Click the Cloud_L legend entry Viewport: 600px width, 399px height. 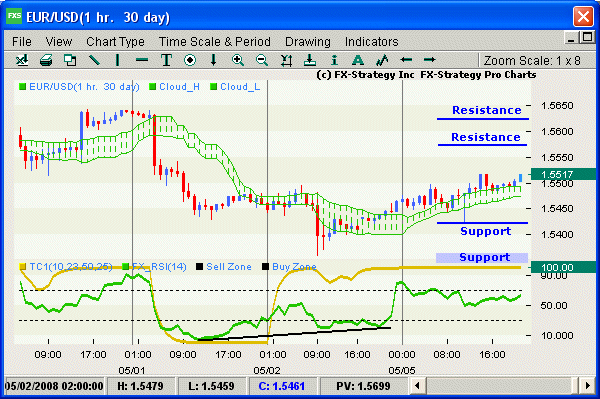(x=235, y=87)
